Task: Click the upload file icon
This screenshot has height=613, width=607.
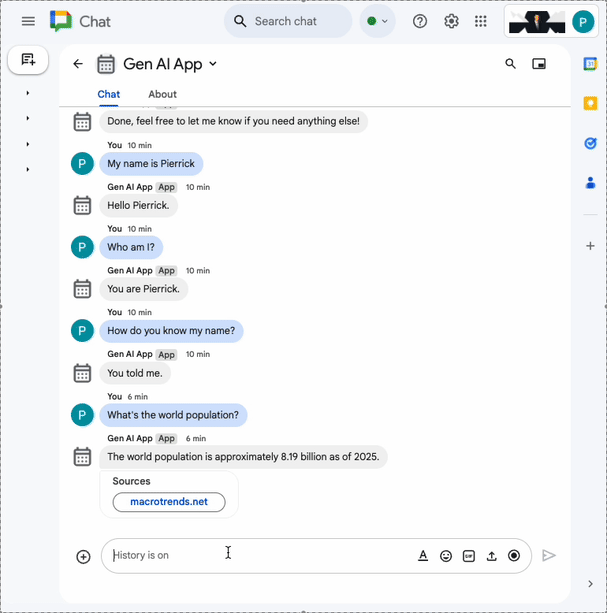Action: pyautogui.click(x=491, y=556)
